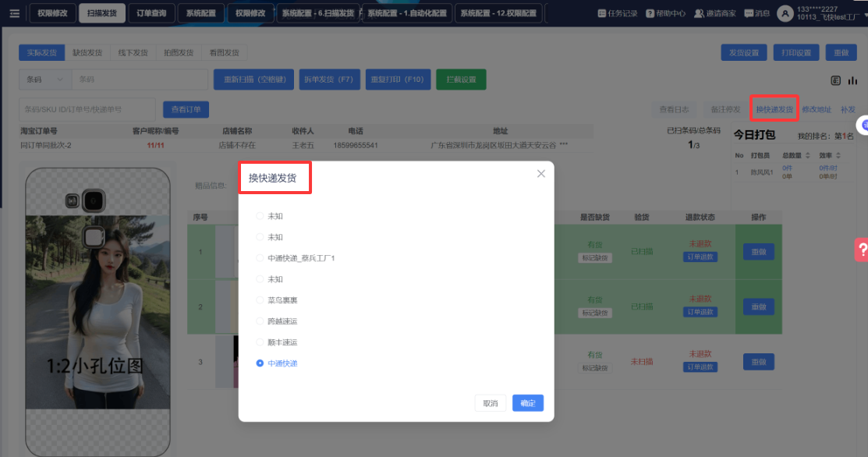868x457 pixels.
Task: Click the 换快递发货 link
Action: 774,109
